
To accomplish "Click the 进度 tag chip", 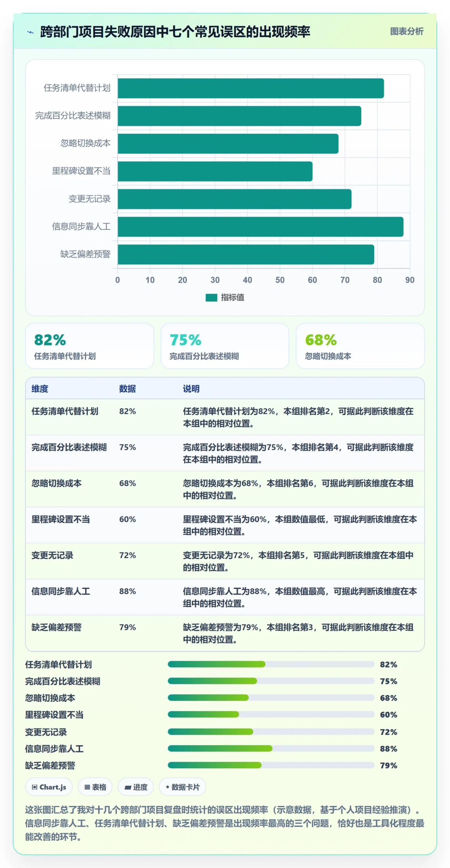I will tap(136, 787).
